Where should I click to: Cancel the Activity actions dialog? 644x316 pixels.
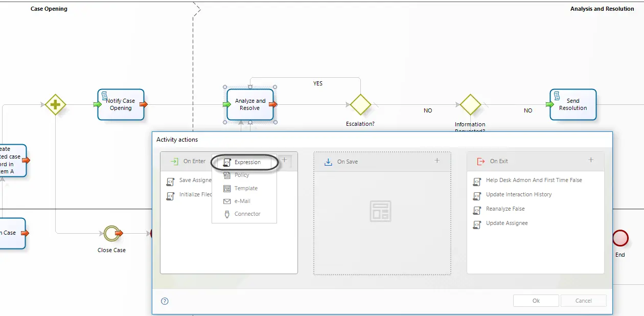tap(584, 301)
